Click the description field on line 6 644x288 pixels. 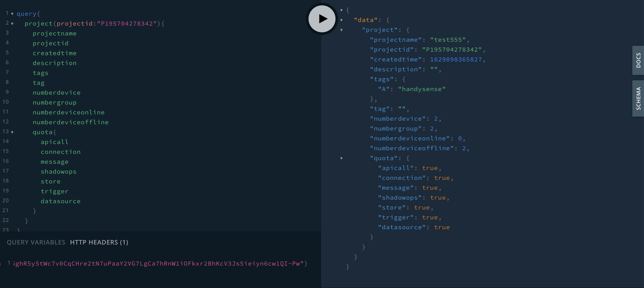[x=55, y=63]
